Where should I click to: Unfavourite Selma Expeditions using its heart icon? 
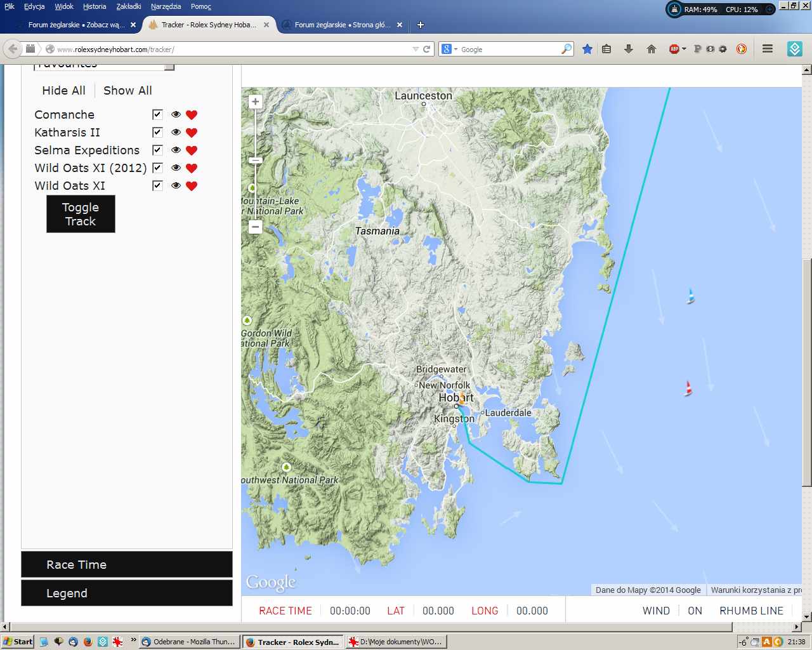[192, 150]
